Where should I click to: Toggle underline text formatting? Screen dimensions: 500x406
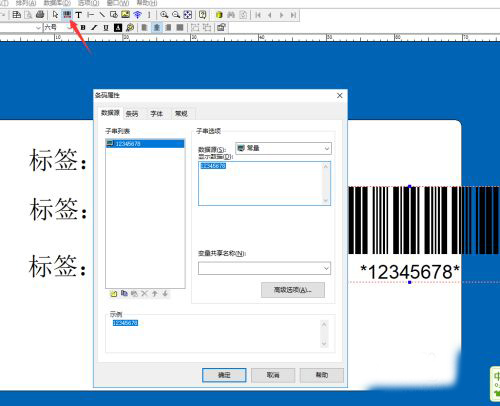106,28
